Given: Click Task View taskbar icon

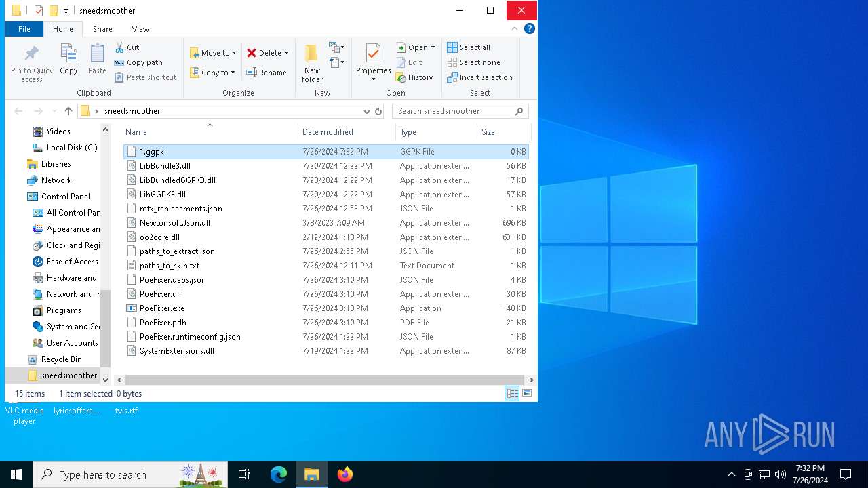Looking at the screenshot, I should (244, 474).
